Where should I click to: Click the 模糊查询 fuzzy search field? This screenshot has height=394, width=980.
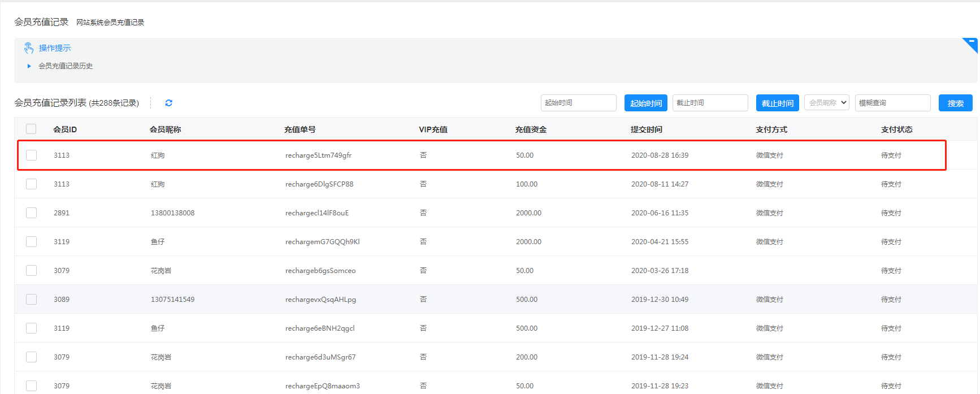(892, 103)
